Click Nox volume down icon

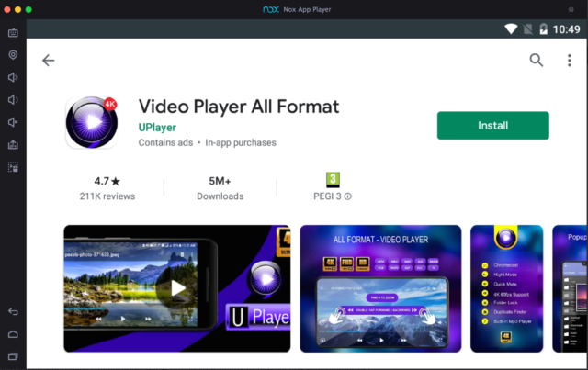click(13, 100)
